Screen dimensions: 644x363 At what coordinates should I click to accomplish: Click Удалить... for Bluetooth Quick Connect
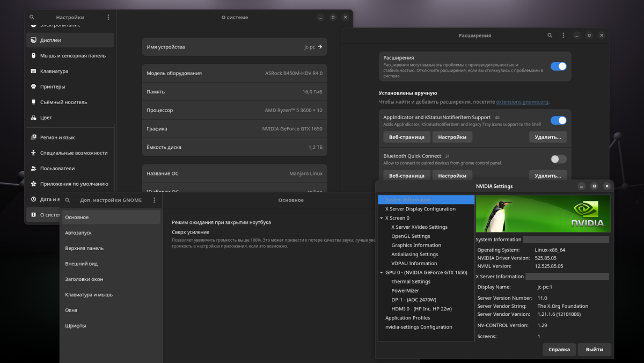click(x=547, y=176)
